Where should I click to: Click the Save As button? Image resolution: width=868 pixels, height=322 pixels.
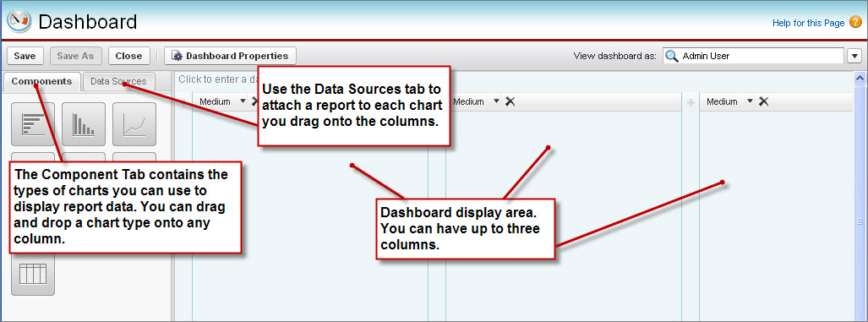(x=75, y=56)
